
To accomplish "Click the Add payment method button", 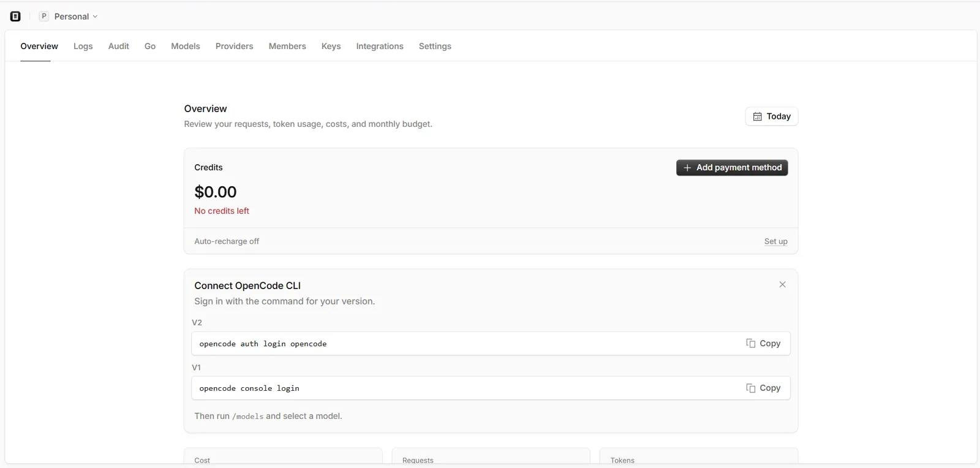I will click(732, 168).
